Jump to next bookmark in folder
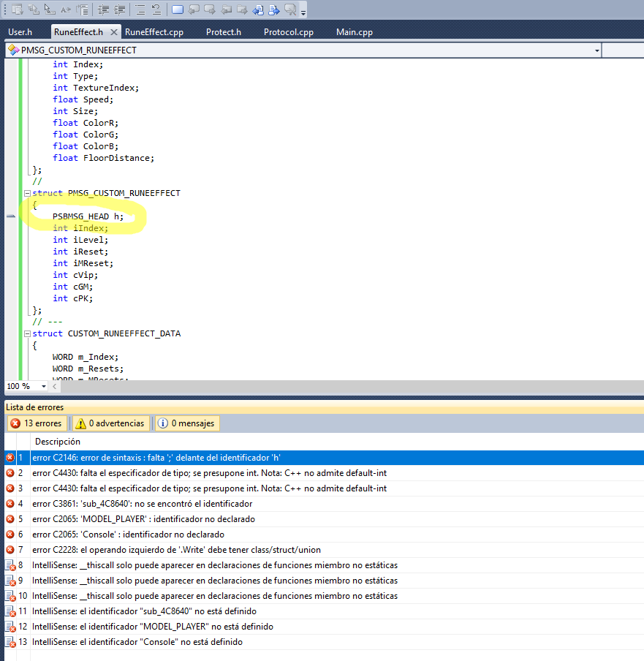 (242, 10)
